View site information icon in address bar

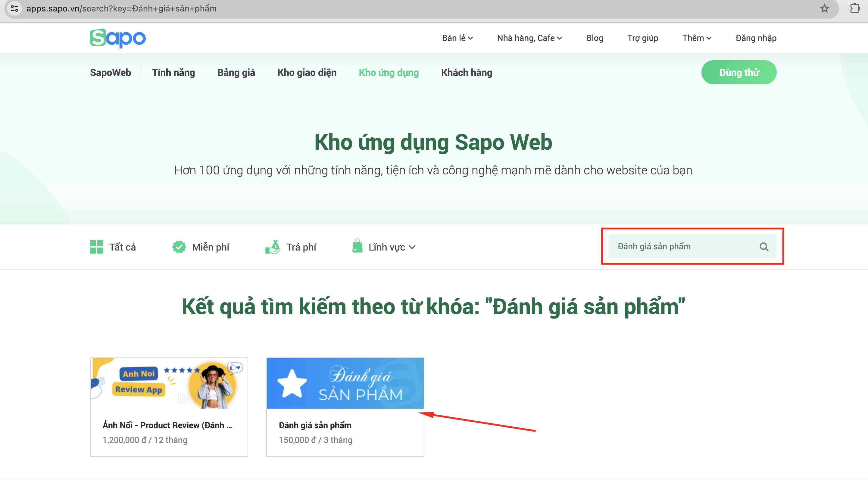[14, 8]
